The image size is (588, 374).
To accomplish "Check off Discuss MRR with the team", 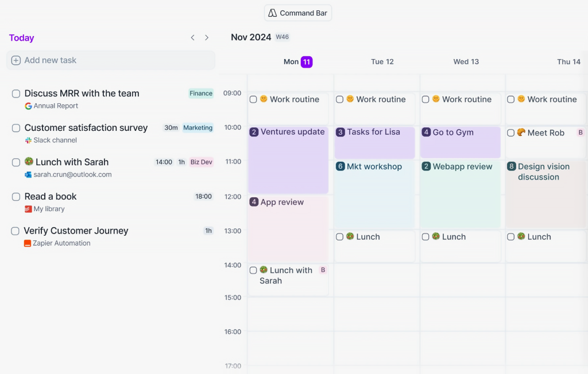I will [x=16, y=93].
